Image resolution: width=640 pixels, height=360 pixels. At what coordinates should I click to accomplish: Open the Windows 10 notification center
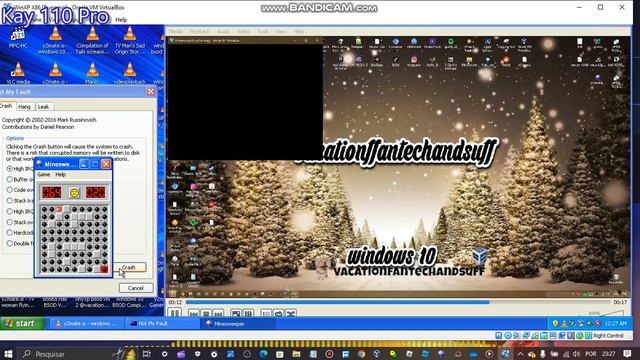[627, 354]
